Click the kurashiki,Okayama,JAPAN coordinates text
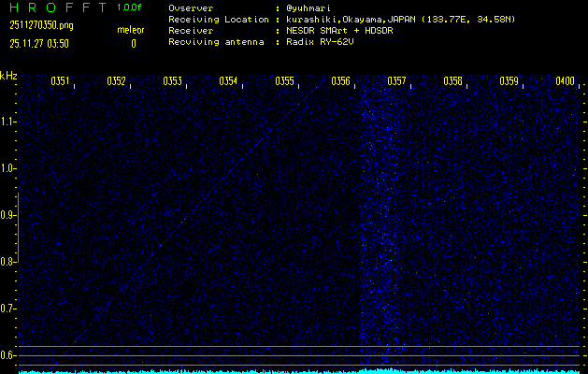 pyautogui.click(x=400, y=20)
